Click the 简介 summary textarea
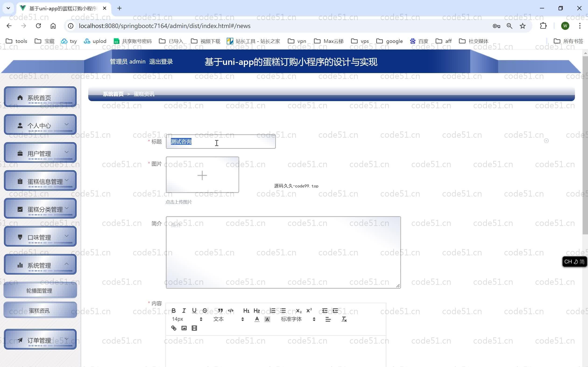Image resolution: width=588 pixels, height=367 pixels. [x=283, y=252]
